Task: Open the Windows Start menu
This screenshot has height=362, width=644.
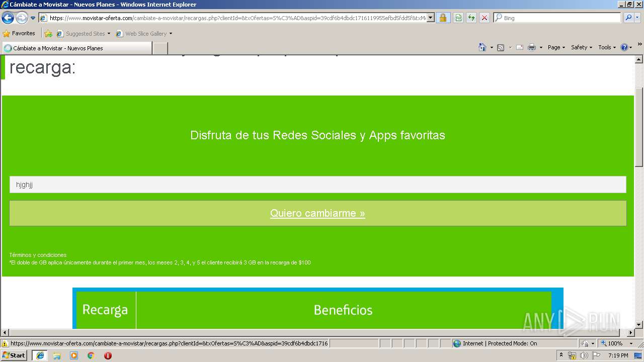Action: (x=14, y=355)
